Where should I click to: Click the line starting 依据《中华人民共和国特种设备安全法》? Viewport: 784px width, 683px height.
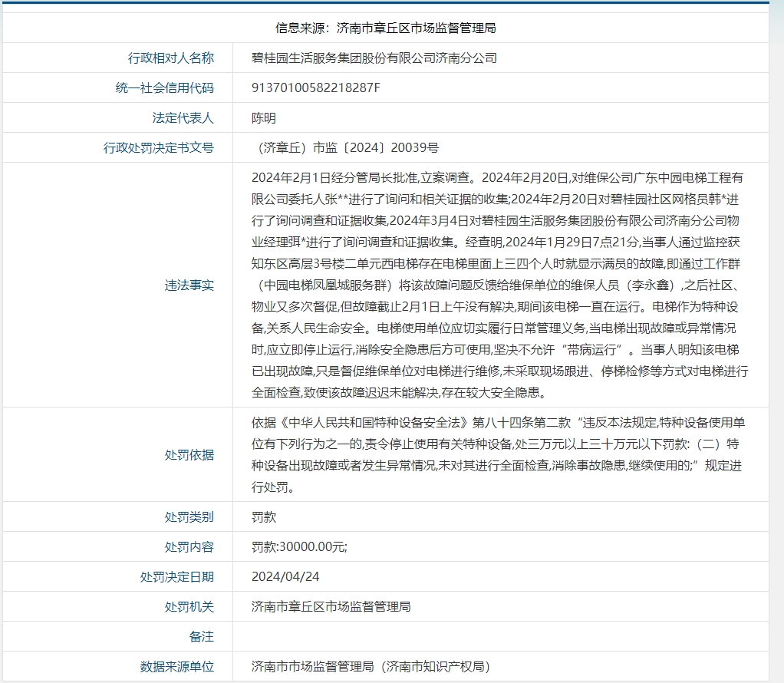pos(498,423)
